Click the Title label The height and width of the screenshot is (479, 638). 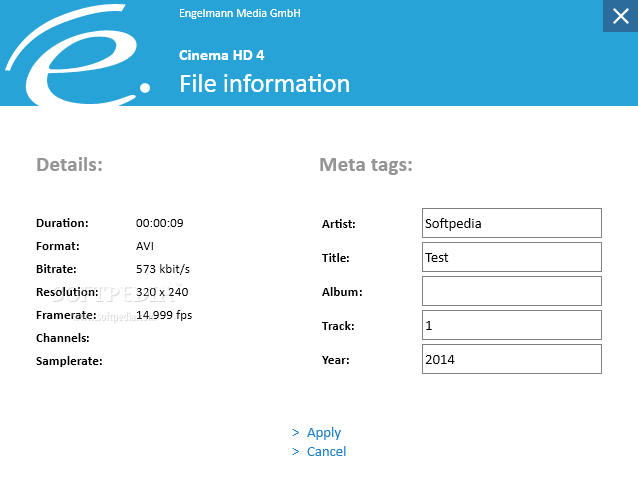(x=336, y=258)
